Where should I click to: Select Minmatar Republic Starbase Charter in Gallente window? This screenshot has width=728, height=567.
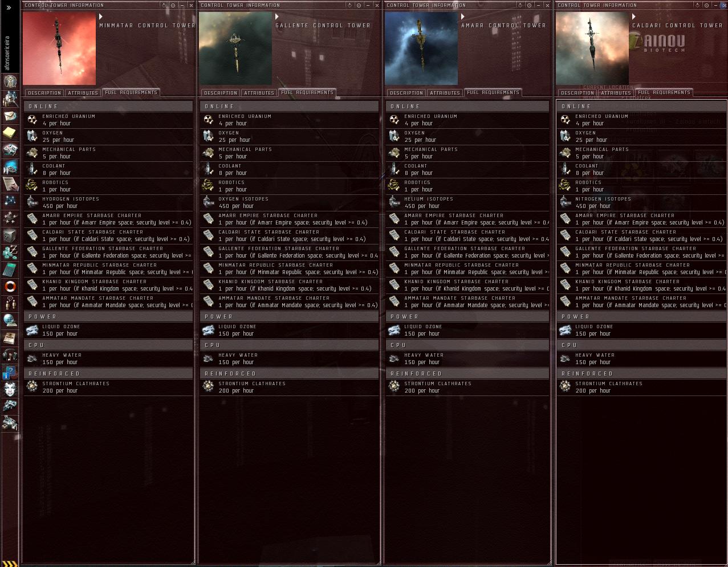pyautogui.click(x=289, y=268)
